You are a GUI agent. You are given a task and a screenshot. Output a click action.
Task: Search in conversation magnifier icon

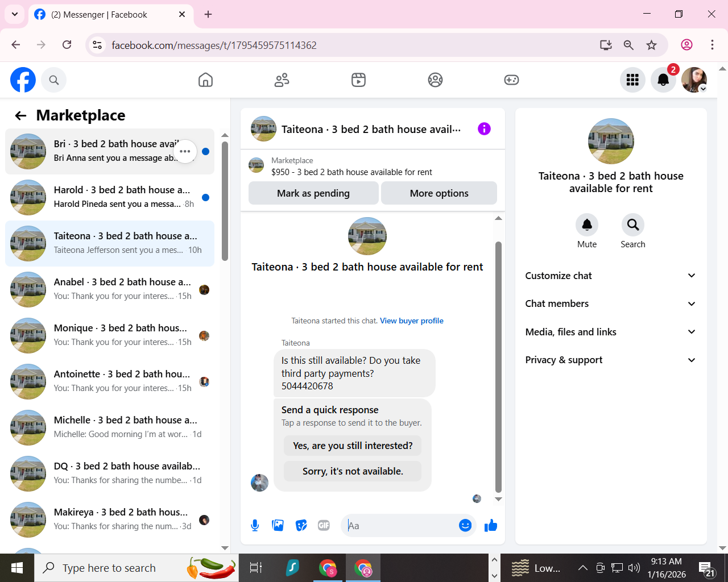(633, 225)
